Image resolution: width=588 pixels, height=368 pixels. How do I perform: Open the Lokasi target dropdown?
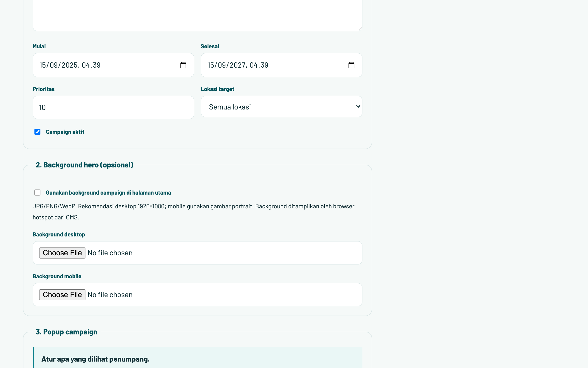(281, 106)
